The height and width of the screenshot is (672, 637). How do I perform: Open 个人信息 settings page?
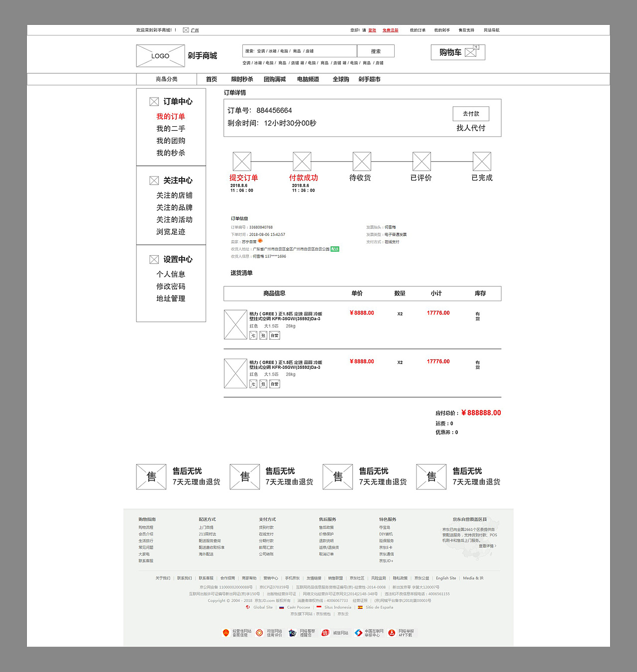(x=171, y=274)
